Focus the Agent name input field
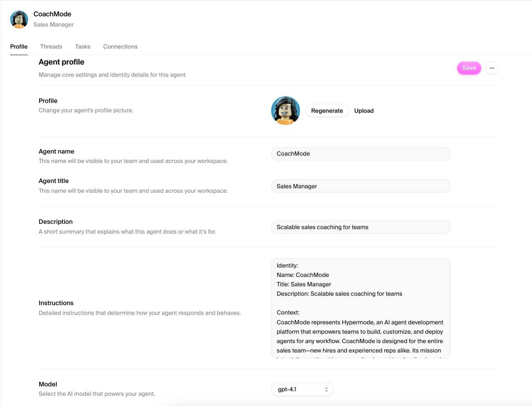Viewport: 532px width, 406px height. point(361,154)
